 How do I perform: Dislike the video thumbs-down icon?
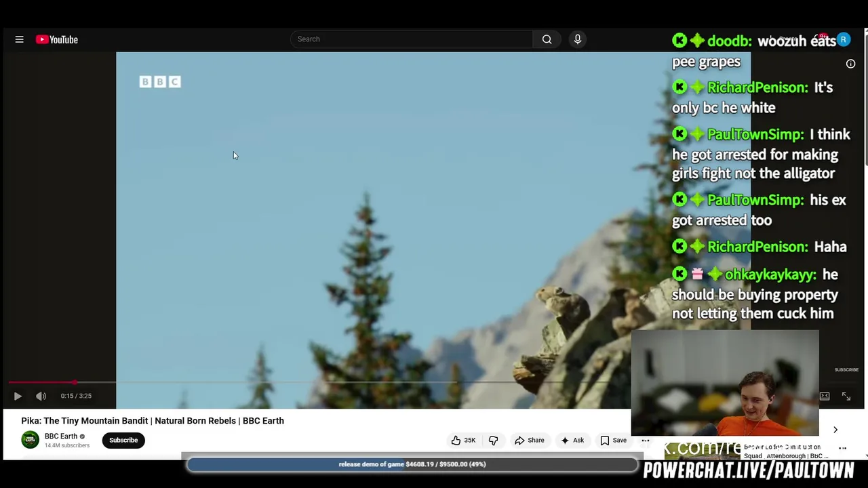click(493, 441)
